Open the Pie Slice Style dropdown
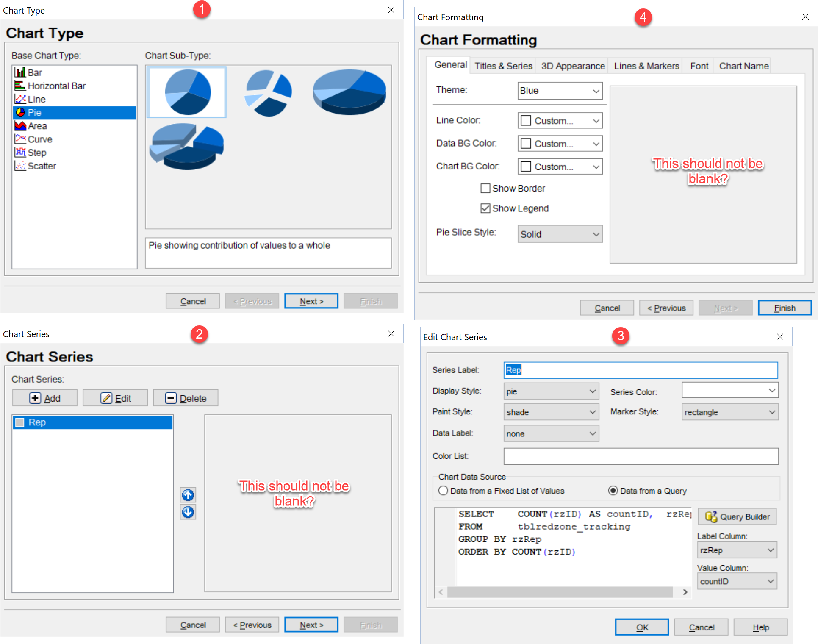 (x=560, y=234)
